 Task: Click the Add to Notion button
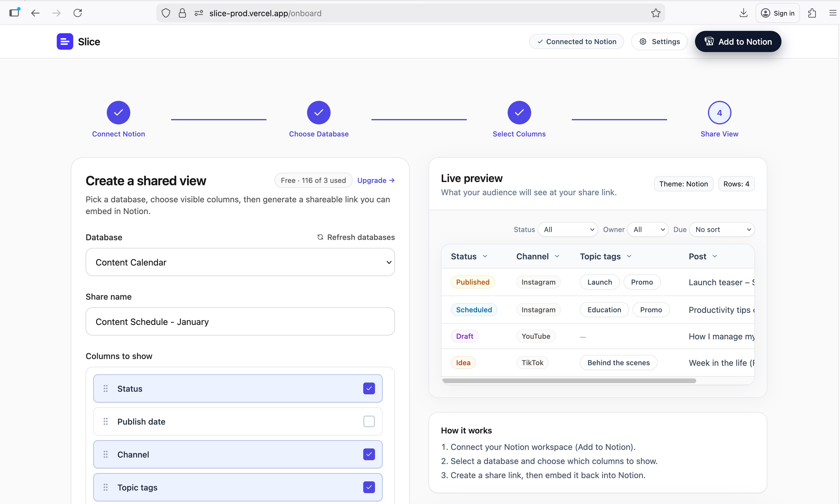738,41
